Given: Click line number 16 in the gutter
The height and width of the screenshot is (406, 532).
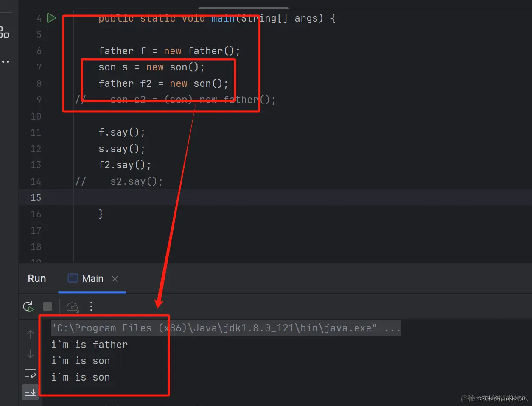Looking at the screenshot, I should 36,214.
